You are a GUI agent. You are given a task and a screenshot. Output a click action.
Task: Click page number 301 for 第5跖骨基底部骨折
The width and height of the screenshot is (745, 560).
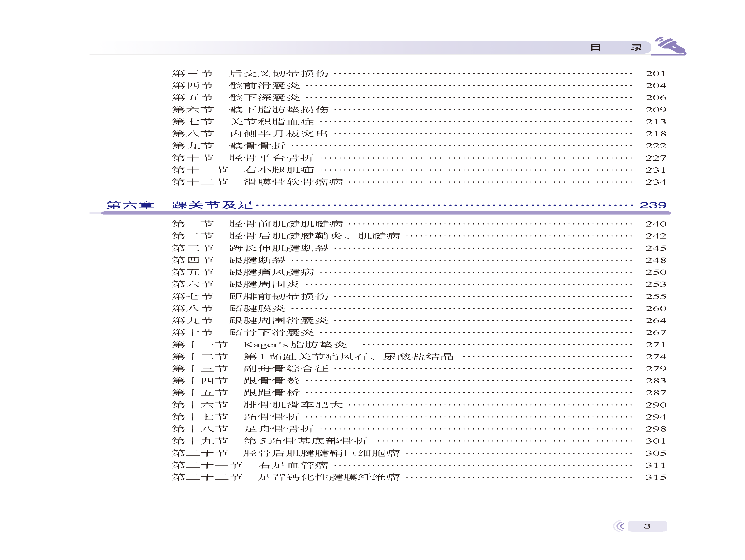click(x=655, y=441)
